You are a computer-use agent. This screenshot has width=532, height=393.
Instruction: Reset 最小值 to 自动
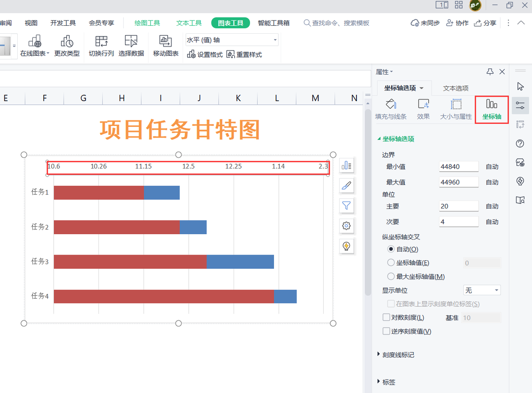pos(492,167)
